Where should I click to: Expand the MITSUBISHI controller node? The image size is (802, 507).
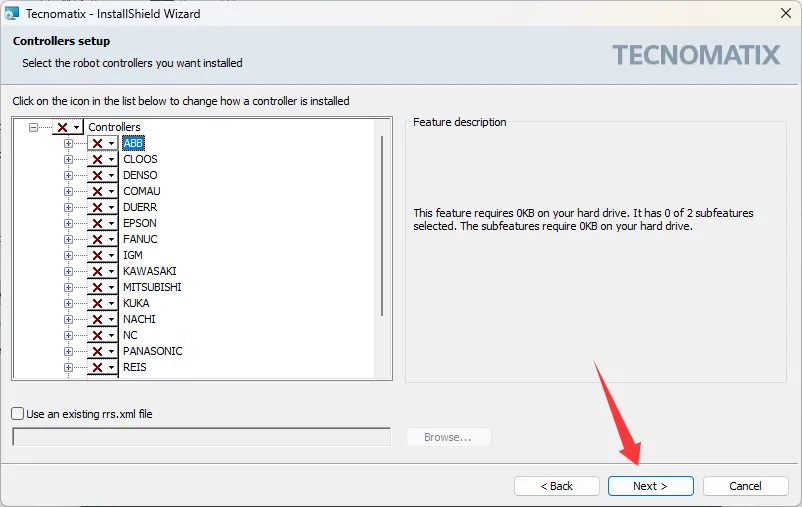(x=69, y=287)
